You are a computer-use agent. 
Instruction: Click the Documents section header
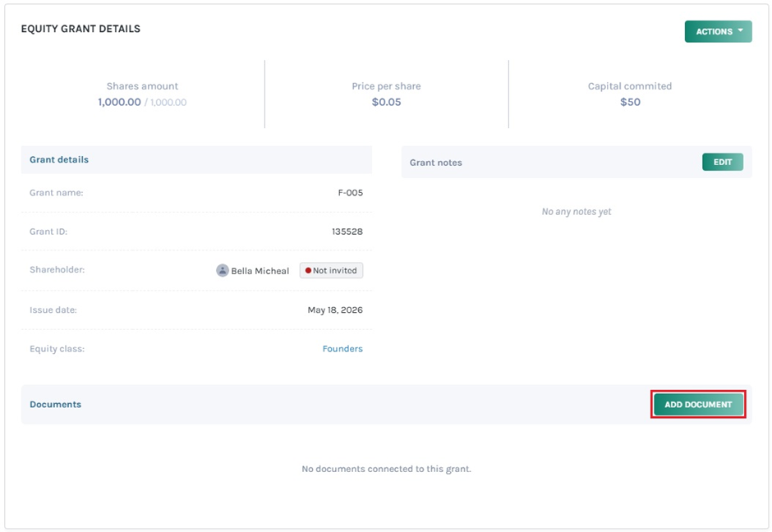tap(387, 404)
